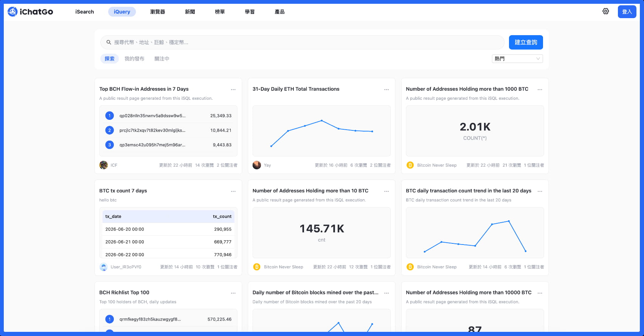Click the iChatGo logo
Viewport: 644px width, 336px height.
pyautogui.click(x=30, y=12)
